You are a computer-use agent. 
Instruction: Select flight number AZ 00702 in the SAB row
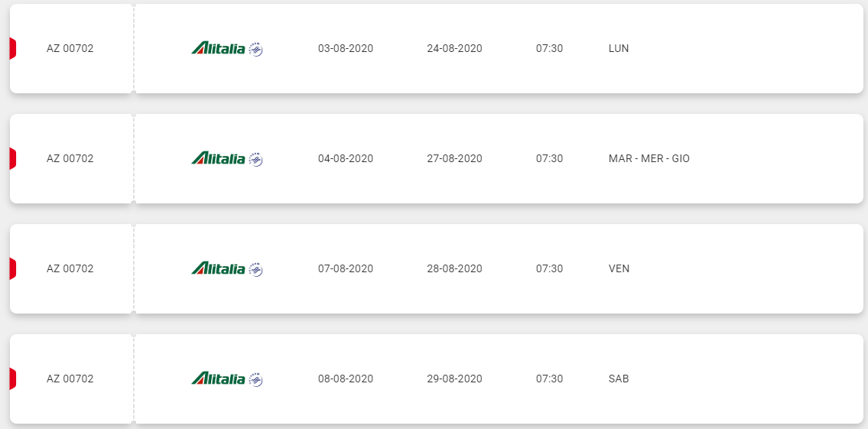(70, 379)
